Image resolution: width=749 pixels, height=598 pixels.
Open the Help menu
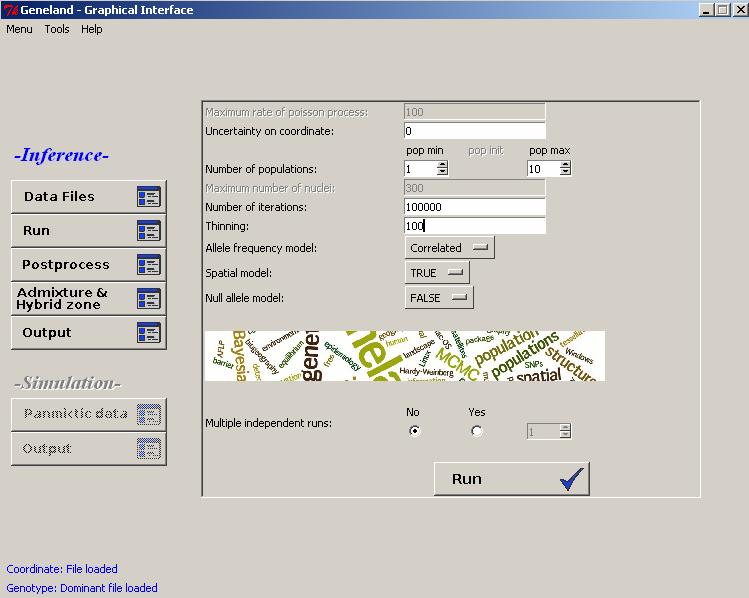tap(91, 29)
